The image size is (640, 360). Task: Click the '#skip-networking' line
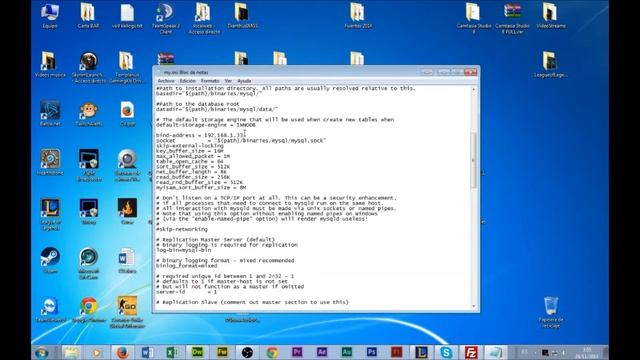pyautogui.click(x=182, y=229)
